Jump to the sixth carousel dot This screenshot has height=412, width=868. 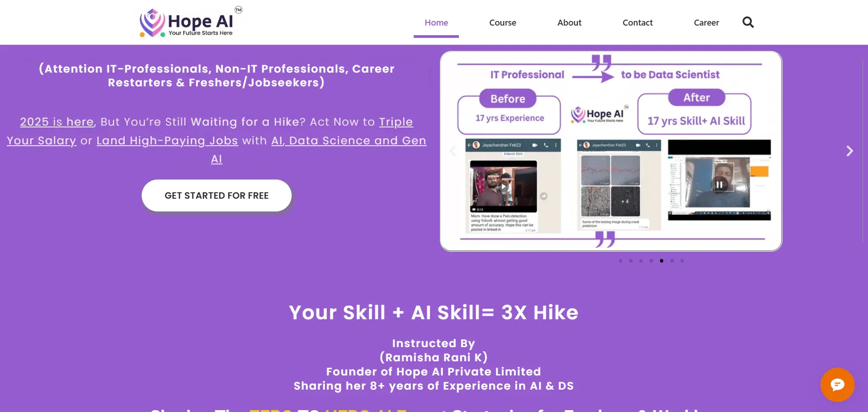[672, 261]
